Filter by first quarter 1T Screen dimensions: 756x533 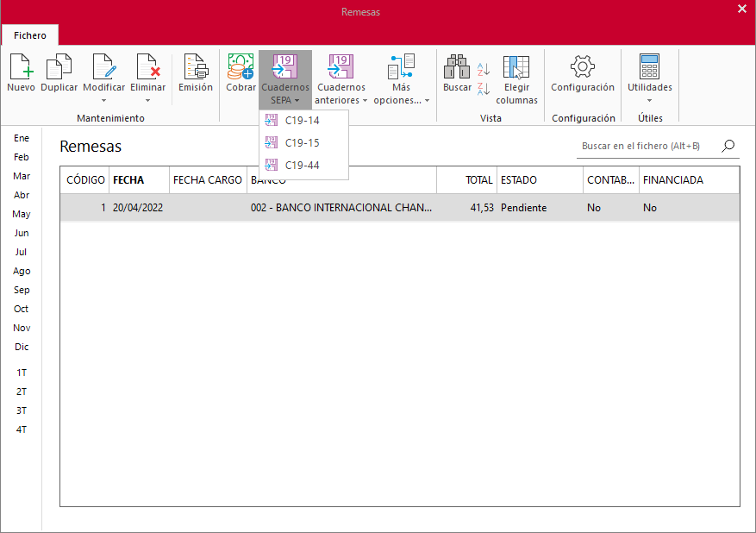(22, 373)
